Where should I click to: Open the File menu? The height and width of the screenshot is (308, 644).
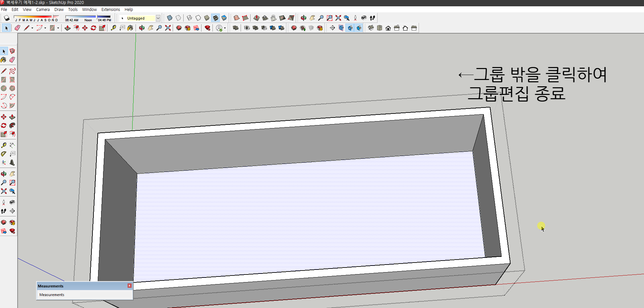pos(4,9)
